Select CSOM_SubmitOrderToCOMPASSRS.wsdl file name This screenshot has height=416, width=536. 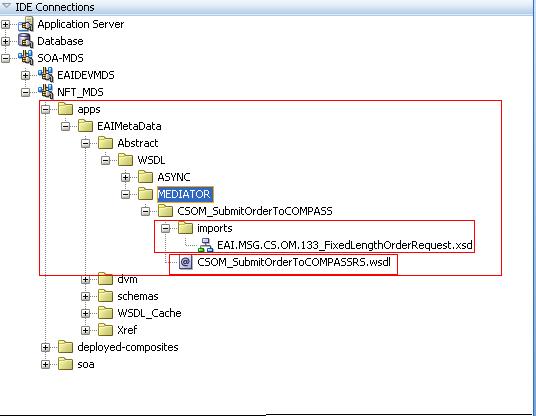294,262
